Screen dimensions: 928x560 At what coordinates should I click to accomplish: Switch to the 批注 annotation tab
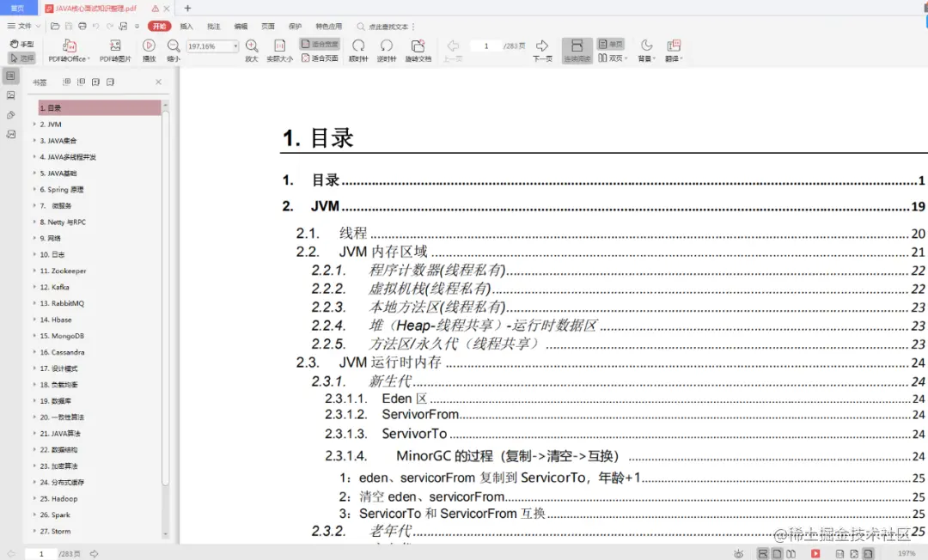tap(212, 26)
